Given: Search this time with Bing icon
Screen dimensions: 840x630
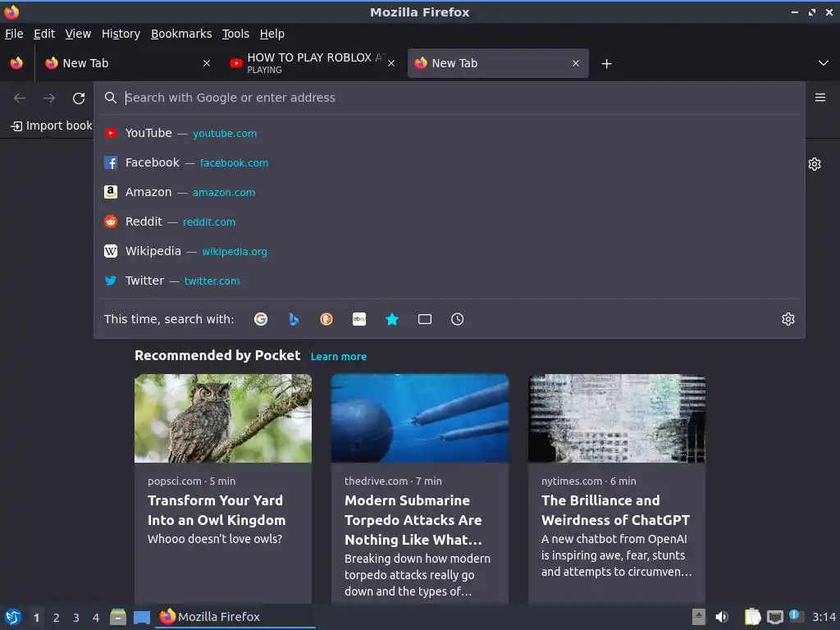Looking at the screenshot, I should [294, 319].
